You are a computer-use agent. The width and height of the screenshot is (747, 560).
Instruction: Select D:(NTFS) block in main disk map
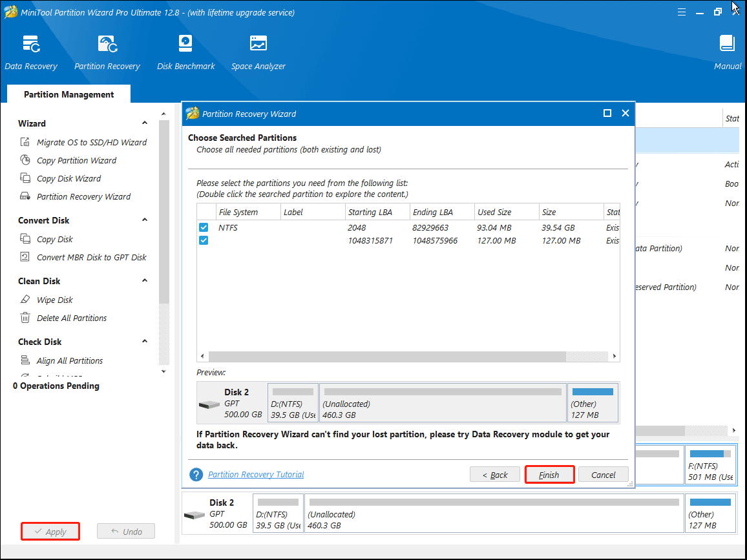pos(279,513)
